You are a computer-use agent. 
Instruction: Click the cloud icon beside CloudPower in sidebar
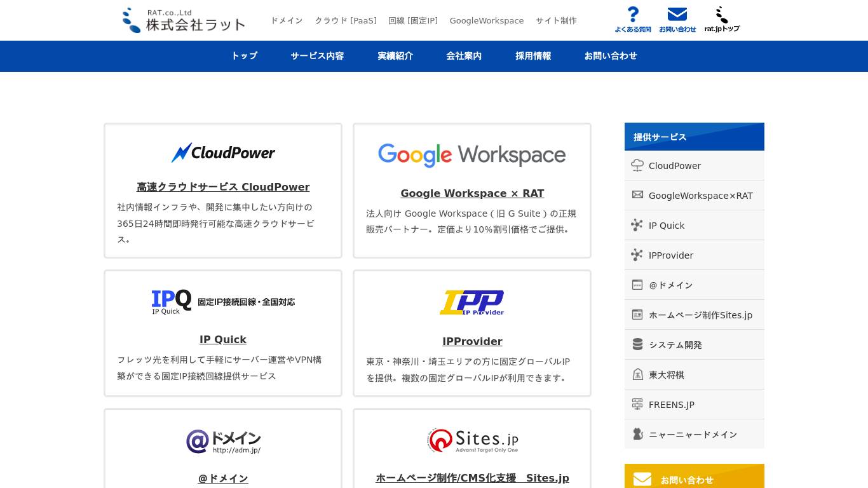[x=637, y=165]
